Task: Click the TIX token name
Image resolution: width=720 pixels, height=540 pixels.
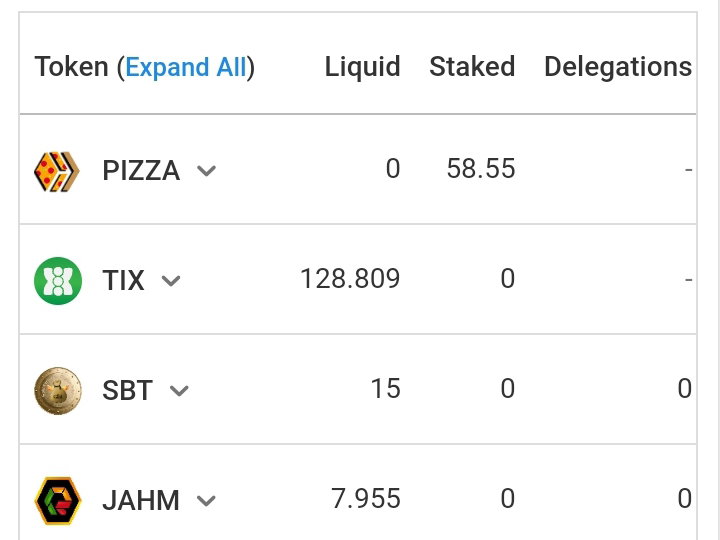Action: (123, 281)
